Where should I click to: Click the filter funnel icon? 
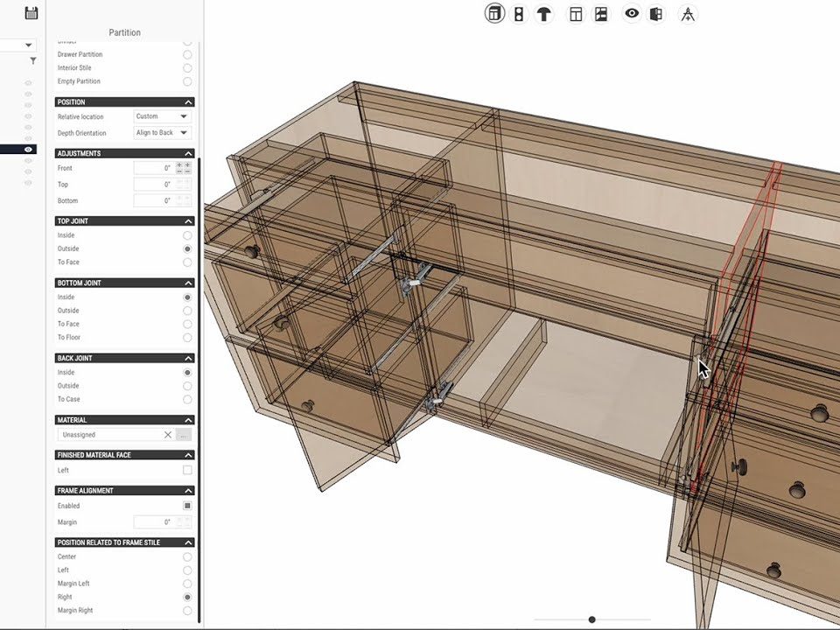(x=33, y=61)
